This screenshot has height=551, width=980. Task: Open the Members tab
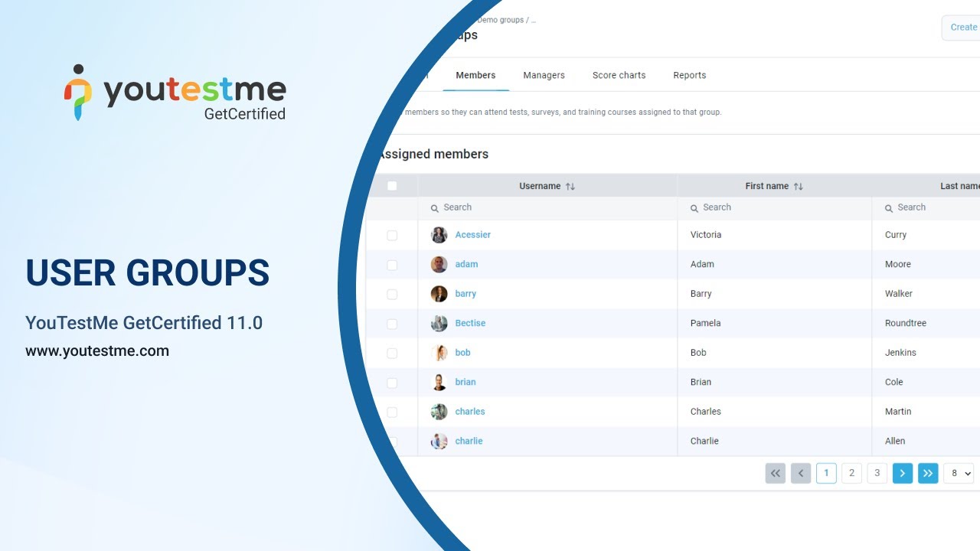coord(475,75)
